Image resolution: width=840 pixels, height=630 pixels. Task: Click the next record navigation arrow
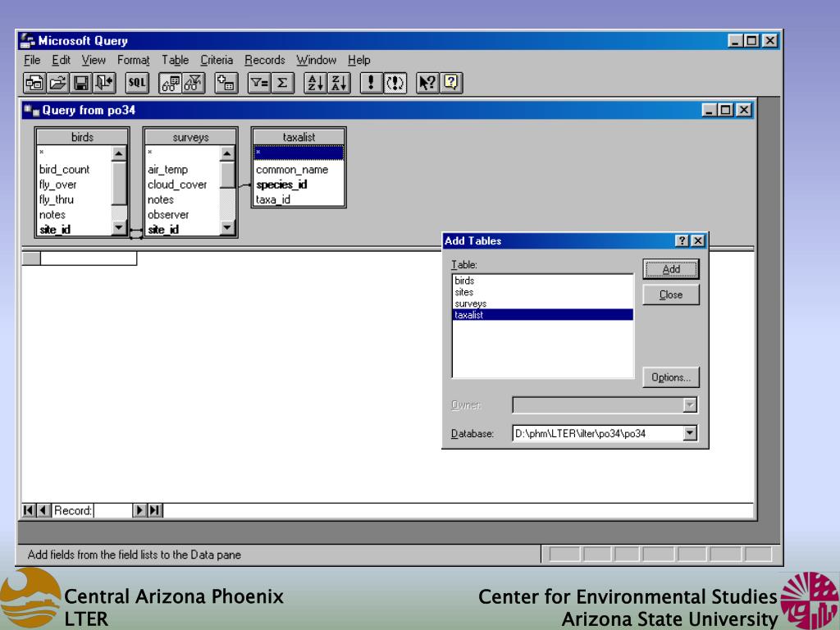point(139,510)
